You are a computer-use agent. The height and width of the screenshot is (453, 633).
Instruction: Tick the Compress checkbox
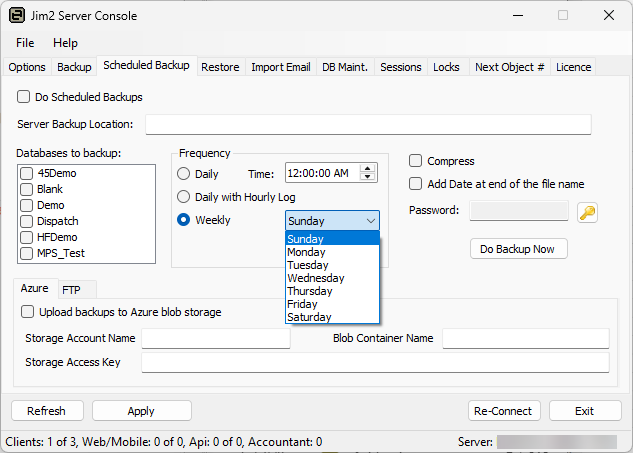tap(416, 161)
